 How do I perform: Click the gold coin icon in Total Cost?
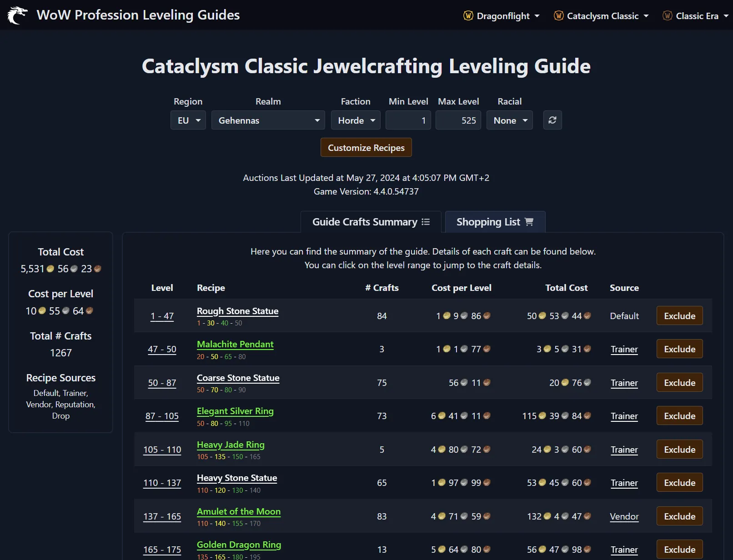tap(50, 269)
